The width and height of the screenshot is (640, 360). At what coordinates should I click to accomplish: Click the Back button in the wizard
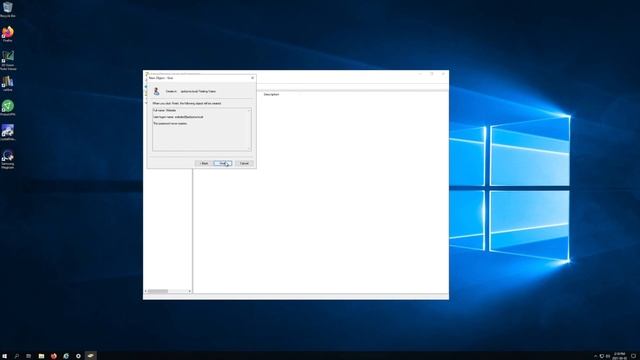point(204,163)
